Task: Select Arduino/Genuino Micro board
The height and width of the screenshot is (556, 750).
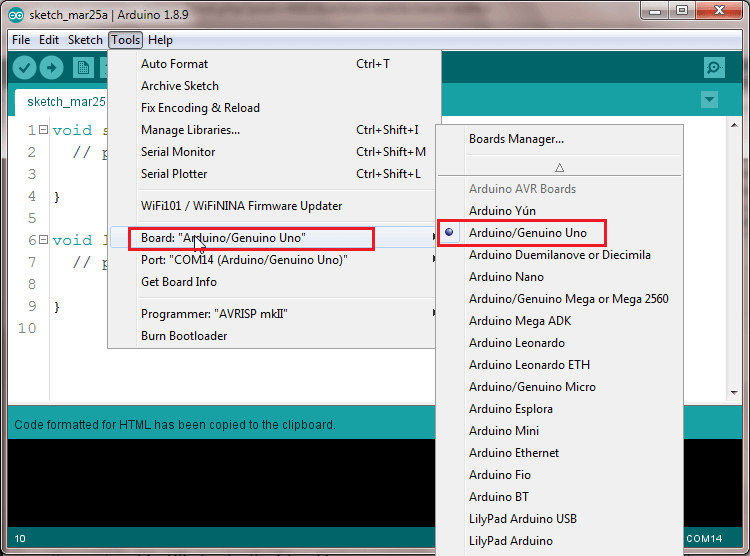Action: point(560,387)
